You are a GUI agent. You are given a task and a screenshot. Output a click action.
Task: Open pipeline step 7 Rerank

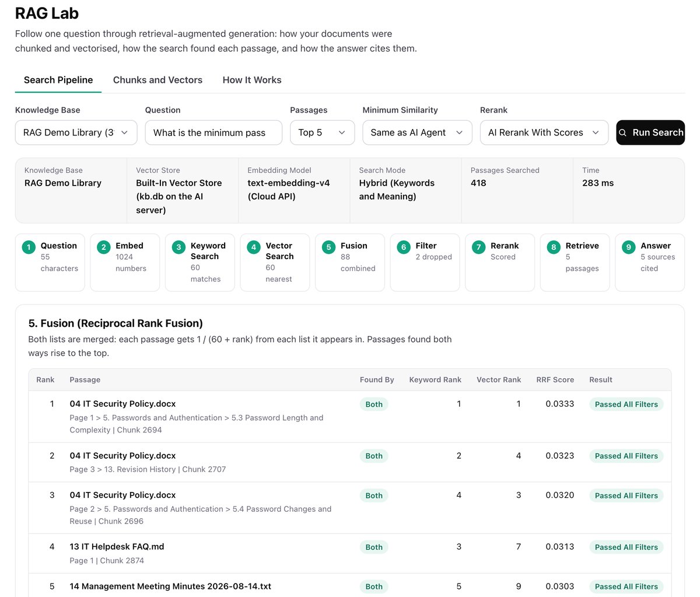tap(500, 263)
